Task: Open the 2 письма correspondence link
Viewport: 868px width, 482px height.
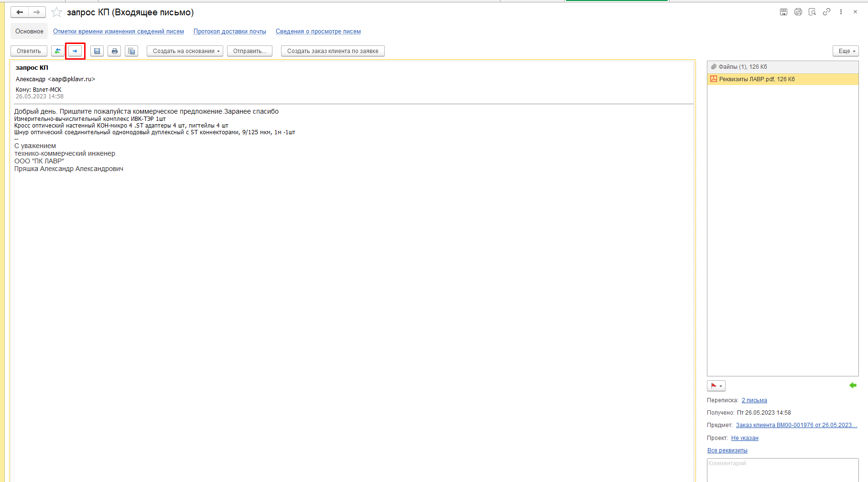Action: pyautogui.click(x=754, y=400)
